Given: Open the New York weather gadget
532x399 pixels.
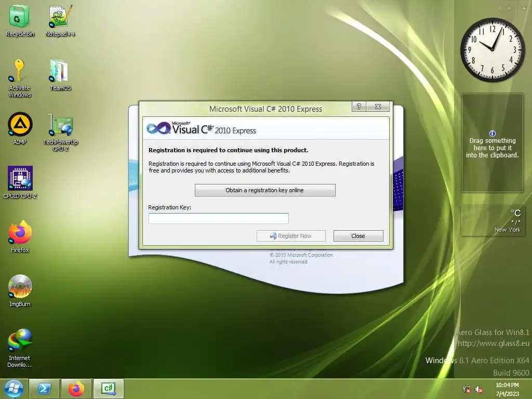Looking at the screenshot, I should [493, 220].
